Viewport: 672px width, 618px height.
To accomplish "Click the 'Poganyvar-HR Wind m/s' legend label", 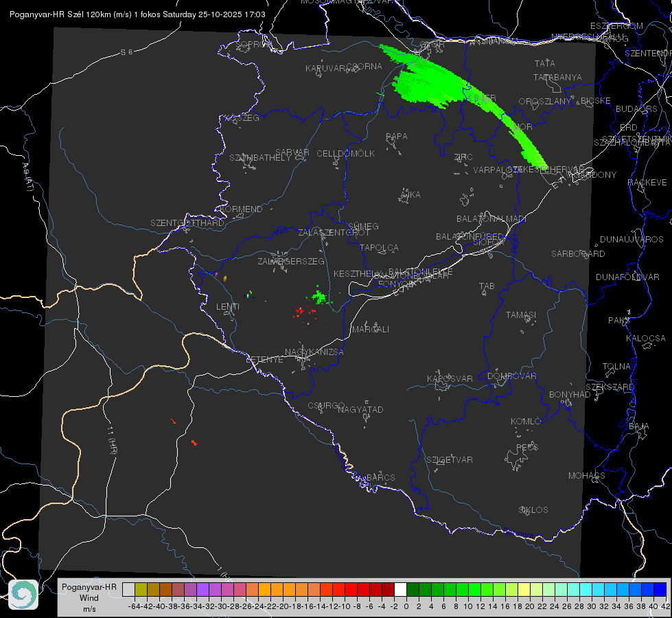I will point(89,598).
